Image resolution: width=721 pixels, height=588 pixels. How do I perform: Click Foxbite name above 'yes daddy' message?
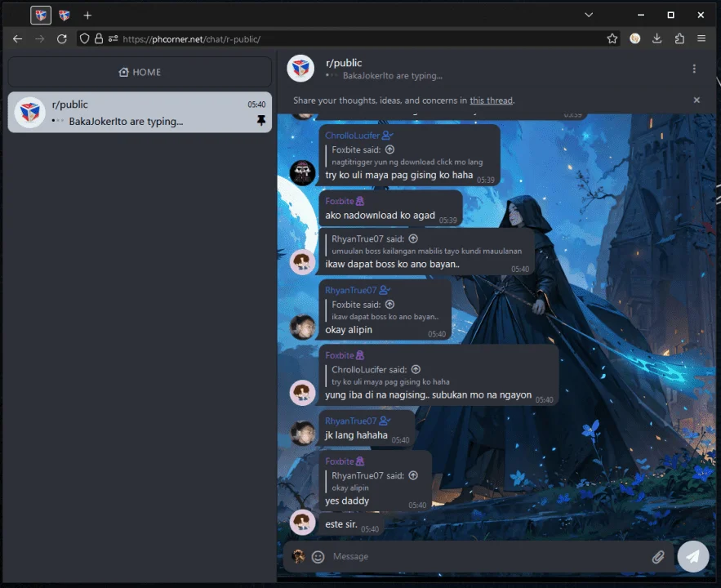(340, 461)
